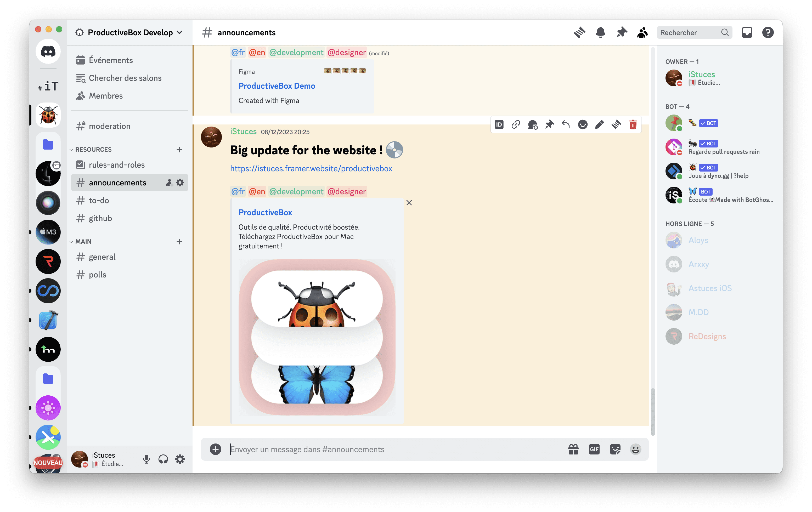Pin the message from hover toolbar
This screenshot has height=512, width=812.
(549, 125)
